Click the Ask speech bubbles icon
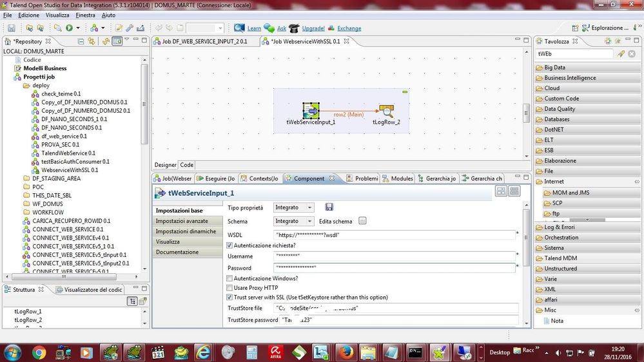The image size is (644, 362). point(269,28)
